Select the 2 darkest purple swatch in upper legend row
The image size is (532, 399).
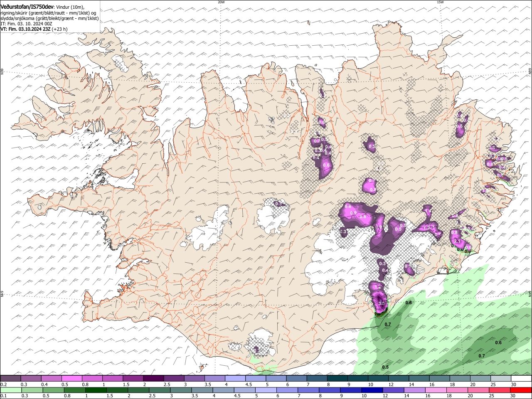tap(154, 378)
